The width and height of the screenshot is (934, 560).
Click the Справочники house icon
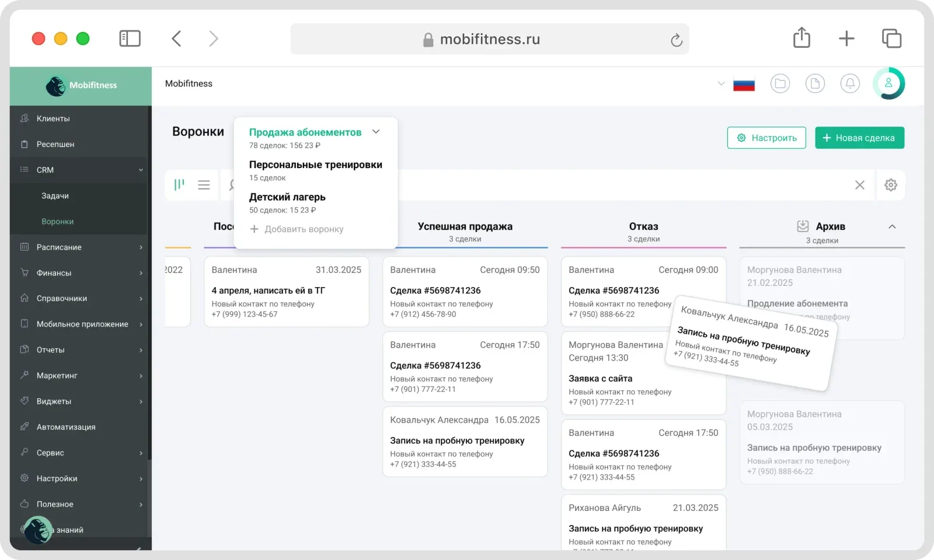click(25, 298)
